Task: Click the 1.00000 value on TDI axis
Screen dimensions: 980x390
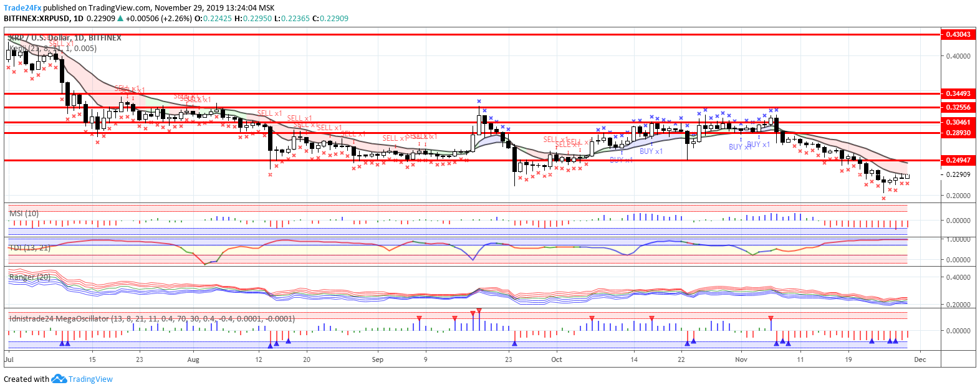Action: pyautogui.click(x=958, y=239)
